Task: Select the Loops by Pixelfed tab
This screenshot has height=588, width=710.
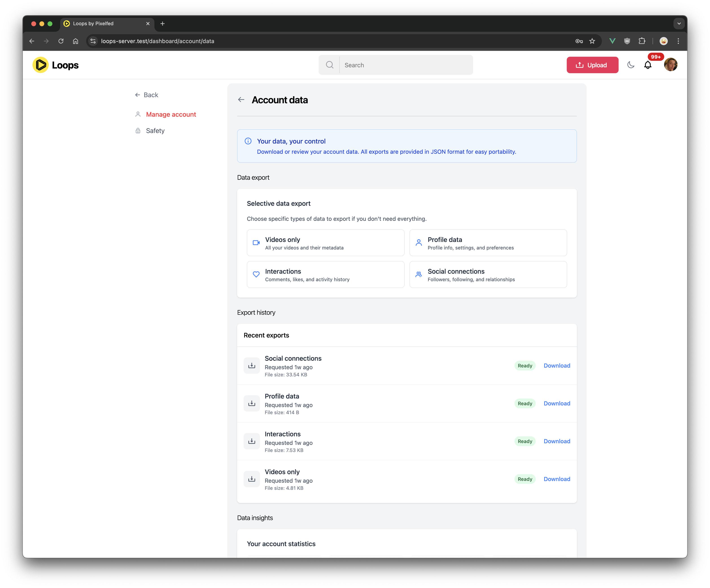Action: 107,24
